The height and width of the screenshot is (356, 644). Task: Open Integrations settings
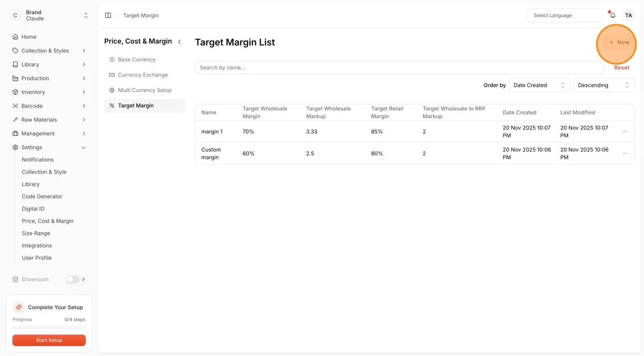(37, 246)
